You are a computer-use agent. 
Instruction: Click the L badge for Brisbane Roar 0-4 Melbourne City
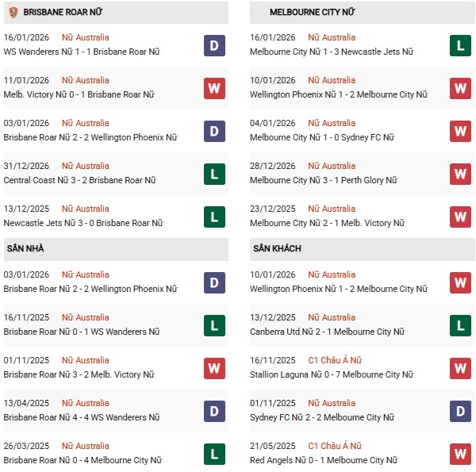coord(214,454)
